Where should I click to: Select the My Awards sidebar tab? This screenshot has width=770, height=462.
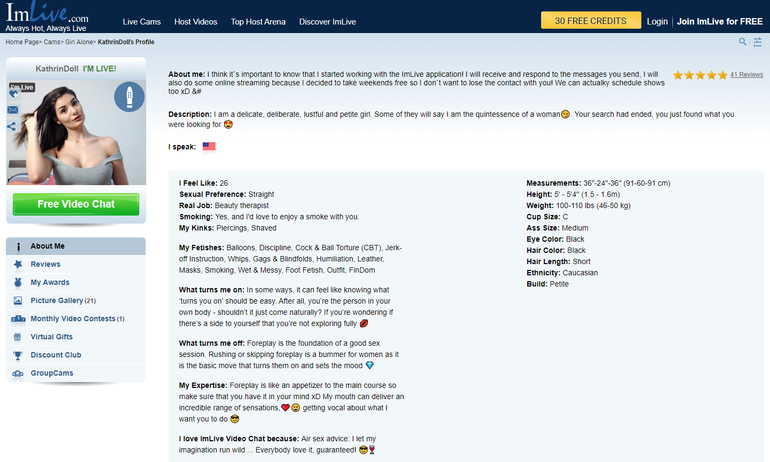[x=50, y=282]
